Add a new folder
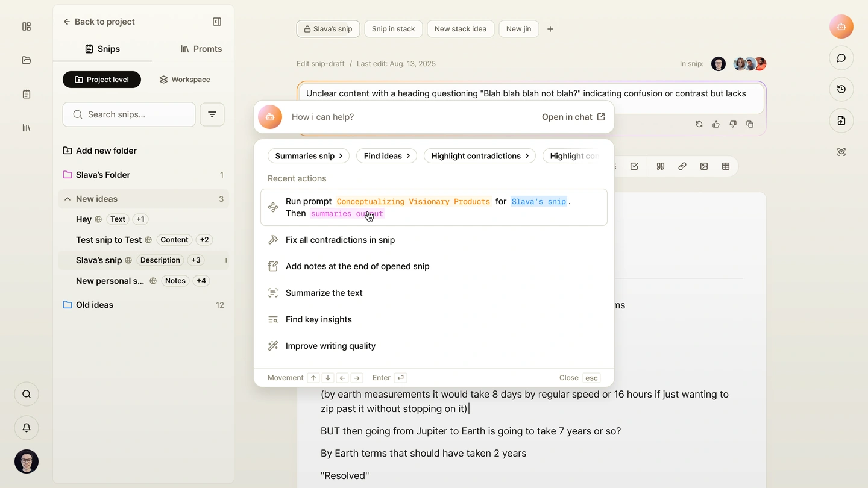 pyautogui.click(x=100, y=151)
